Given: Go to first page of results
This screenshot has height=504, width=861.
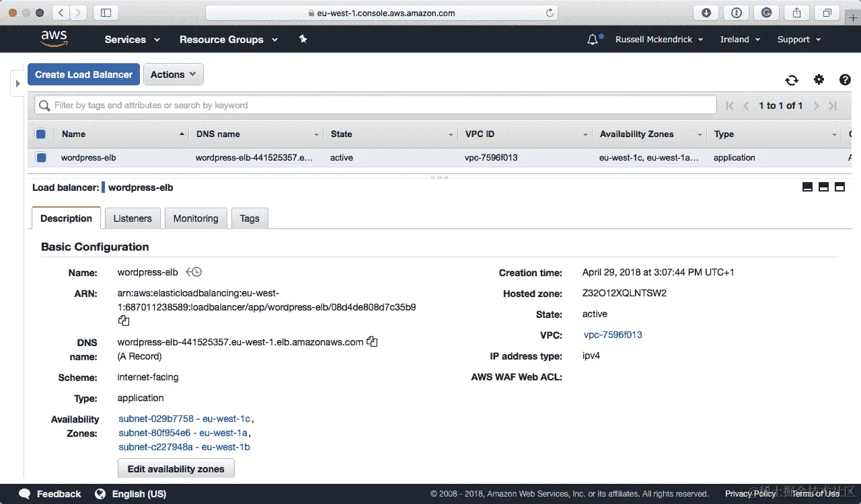Looking at the screenshot, I should [730, 106].
